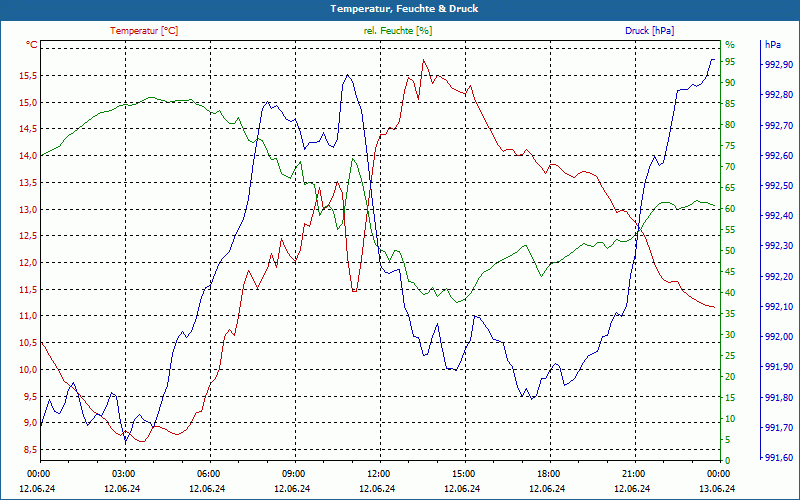The height and width of the screenshot is (500, 800).
Task: Click the 8,5 tick on temperature axis
Action: 30,449
